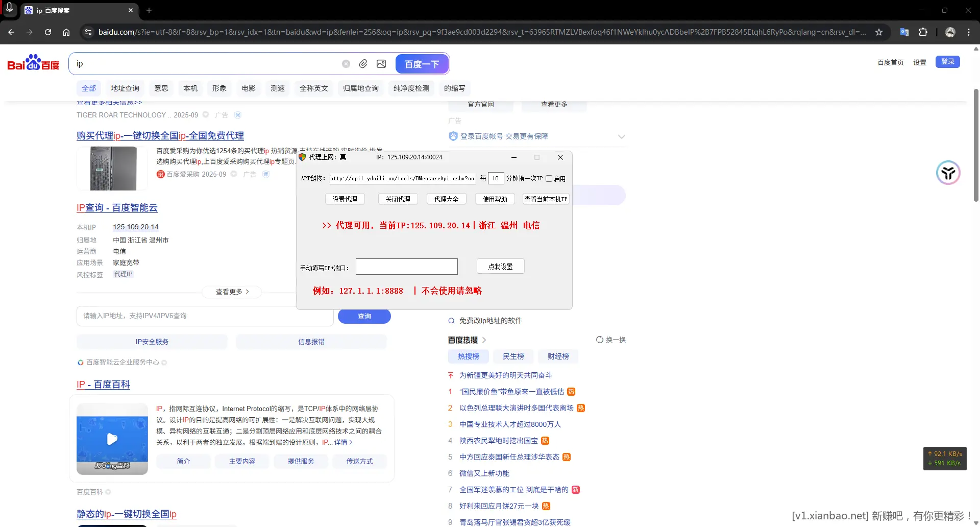Click 信息报错 button

[311, 342]
